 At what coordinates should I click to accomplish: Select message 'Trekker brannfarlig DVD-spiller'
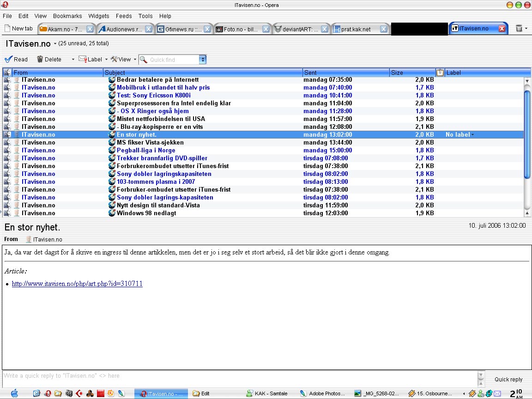(x=263, y=158)
